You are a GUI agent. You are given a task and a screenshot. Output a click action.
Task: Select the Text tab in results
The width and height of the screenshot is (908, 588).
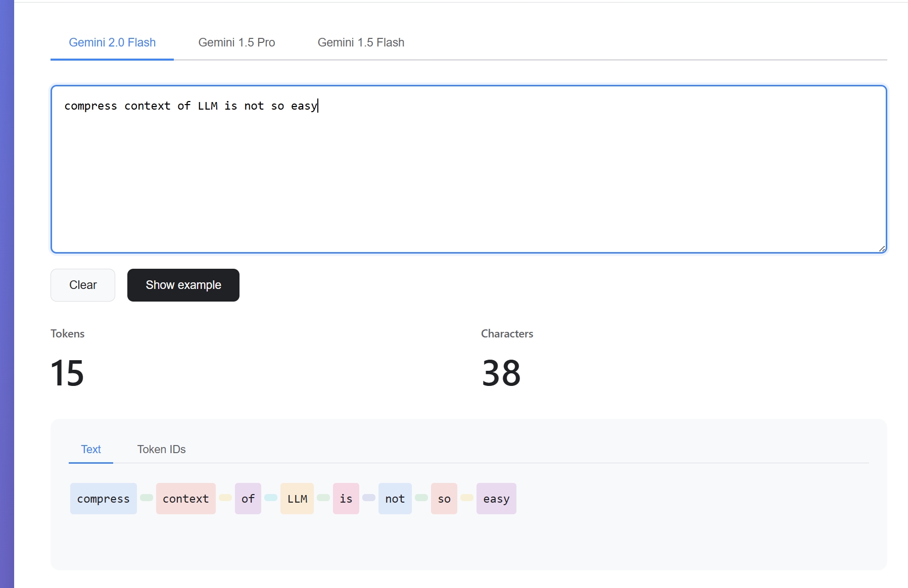(x=91, y=450)
